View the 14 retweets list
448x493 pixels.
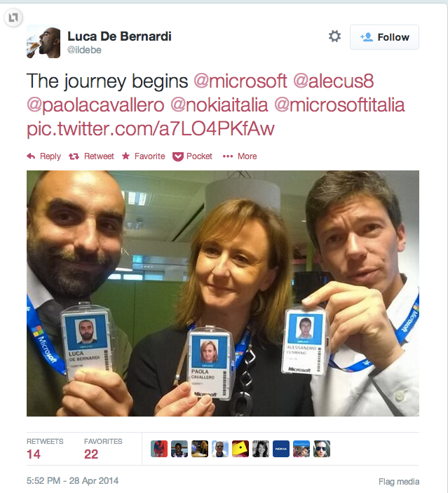pyautogui.click(x=45, y=449)
